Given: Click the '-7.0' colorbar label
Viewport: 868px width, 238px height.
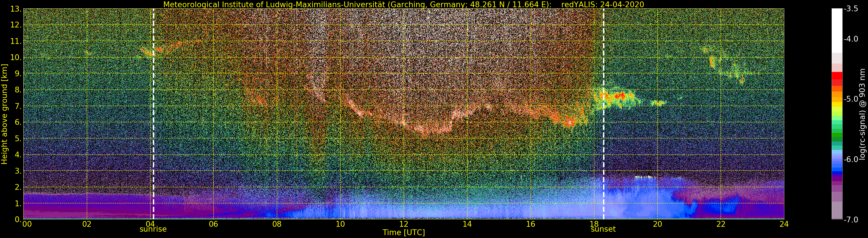Looking at the screenshot, I should (x=851, y=220).
